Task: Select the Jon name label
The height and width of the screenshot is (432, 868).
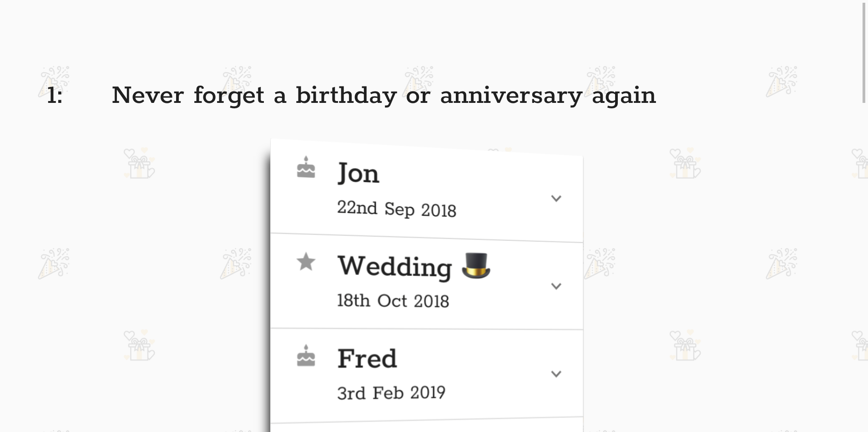Action: pos(358,173)
